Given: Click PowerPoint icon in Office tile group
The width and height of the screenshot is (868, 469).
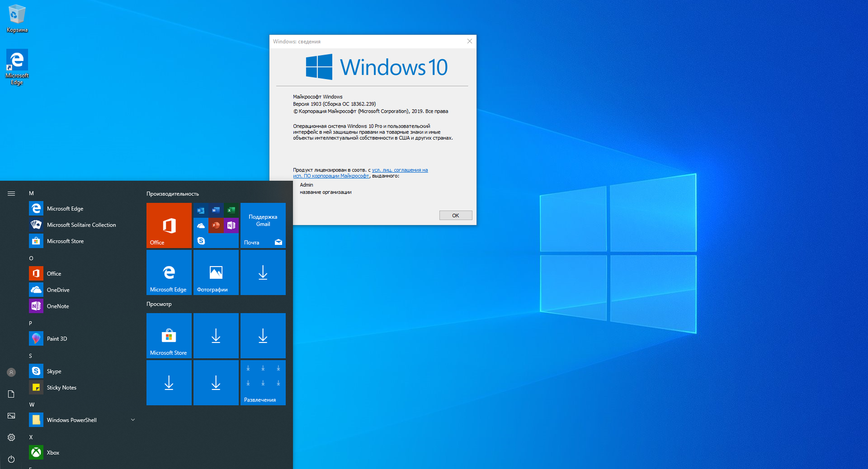Looking at the screenshot, I should coord(216,225).
